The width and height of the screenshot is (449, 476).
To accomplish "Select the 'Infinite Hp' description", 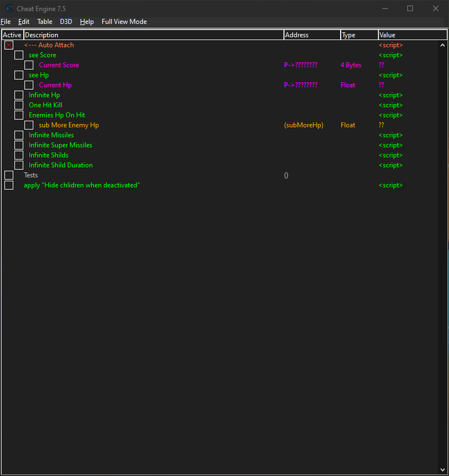I will tap(44, 95).
